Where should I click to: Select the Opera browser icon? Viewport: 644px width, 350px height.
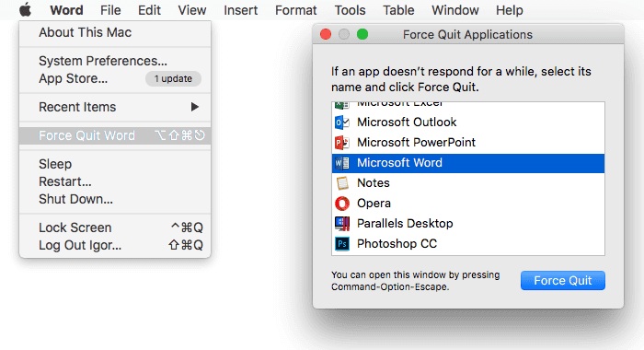tap(341, 204)
